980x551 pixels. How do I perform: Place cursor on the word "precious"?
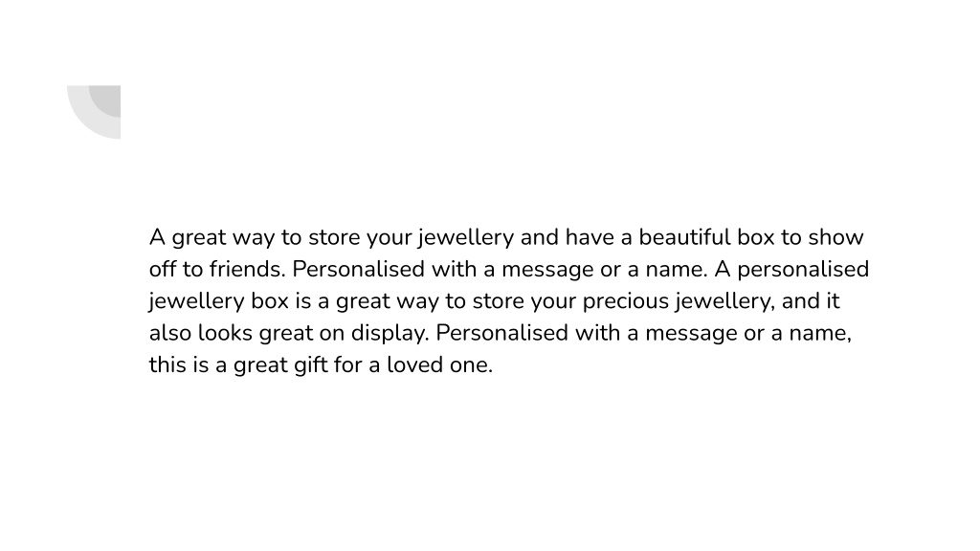tap(626, 301)
